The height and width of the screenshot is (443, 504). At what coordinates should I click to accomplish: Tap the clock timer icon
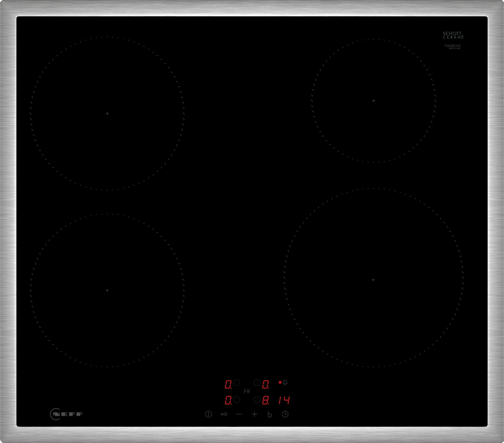coord(285,414)
